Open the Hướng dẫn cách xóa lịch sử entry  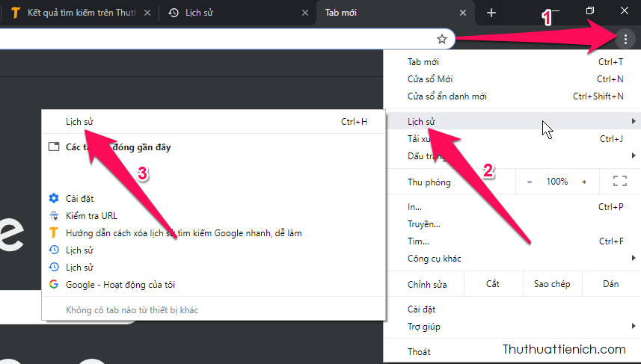183,233
